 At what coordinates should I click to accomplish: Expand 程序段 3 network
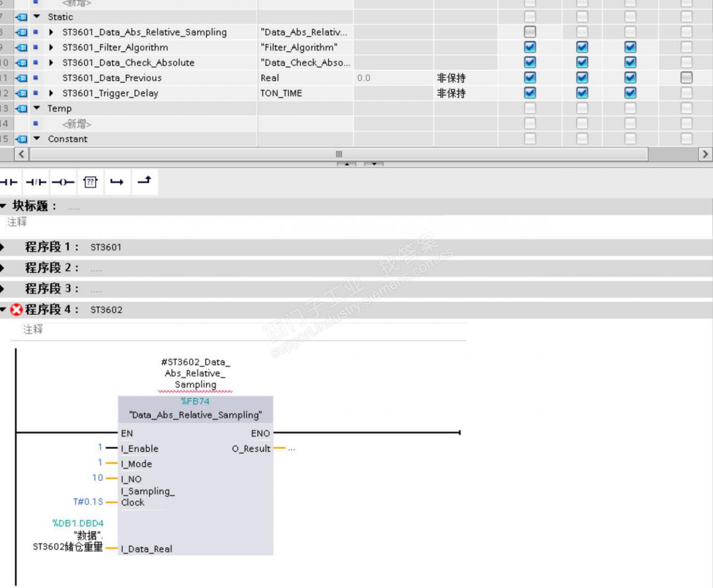coord(3,289)
